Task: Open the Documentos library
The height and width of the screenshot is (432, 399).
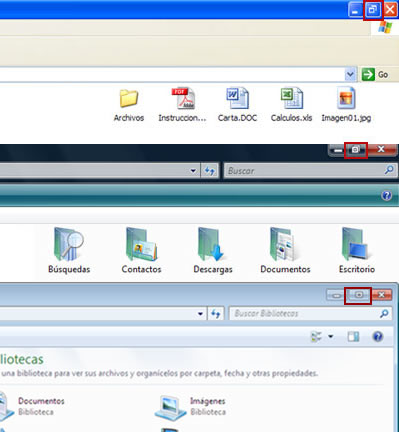Action: [32, 405]
